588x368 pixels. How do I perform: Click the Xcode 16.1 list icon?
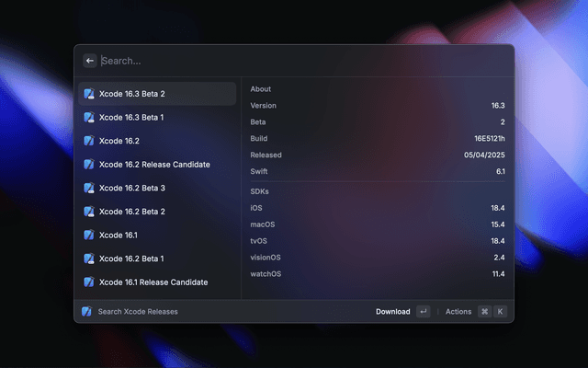(89, 235)
